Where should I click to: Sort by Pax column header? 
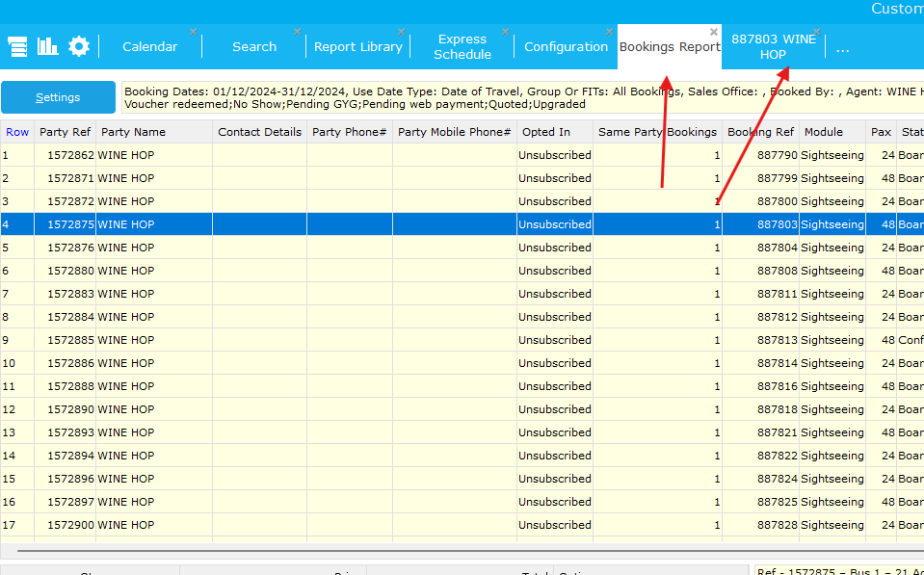[x=881, y=132]
